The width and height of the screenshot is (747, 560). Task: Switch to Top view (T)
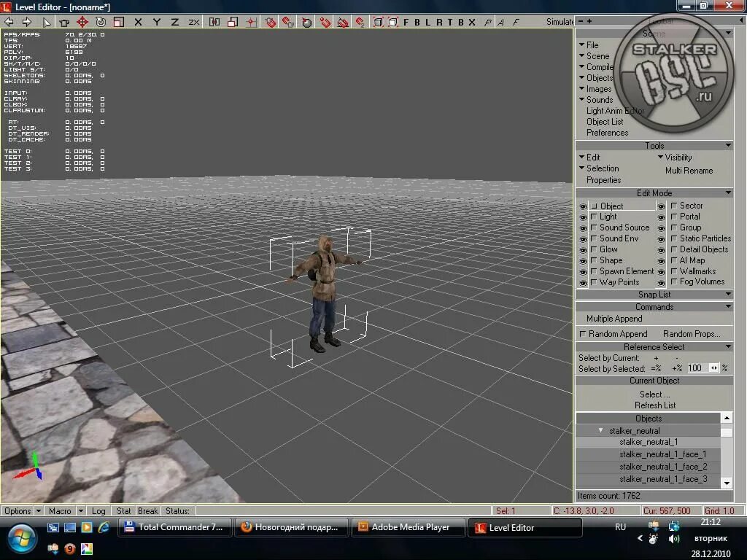click(450, 22)
